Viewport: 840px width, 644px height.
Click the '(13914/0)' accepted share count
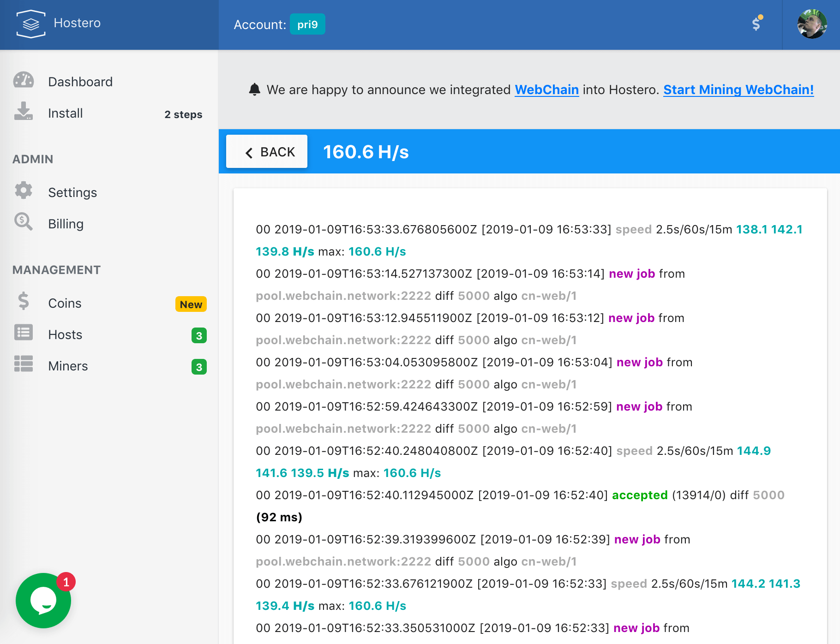pos(699,495)
